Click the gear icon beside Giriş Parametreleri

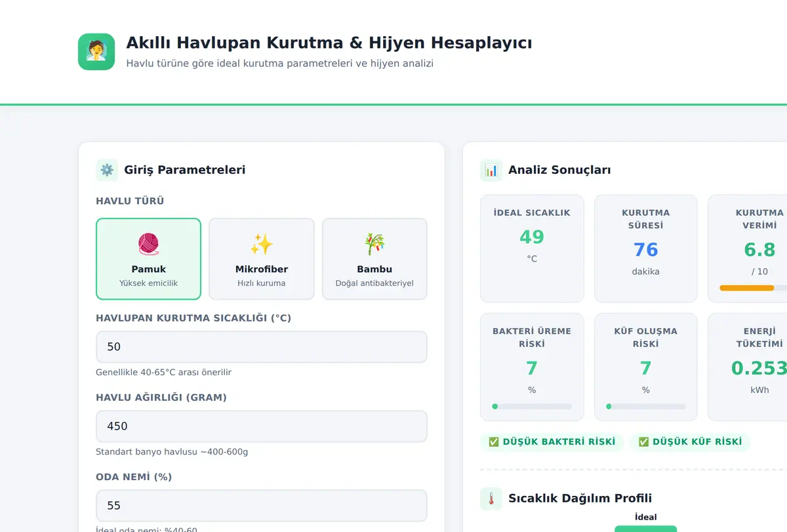[107, 170]
